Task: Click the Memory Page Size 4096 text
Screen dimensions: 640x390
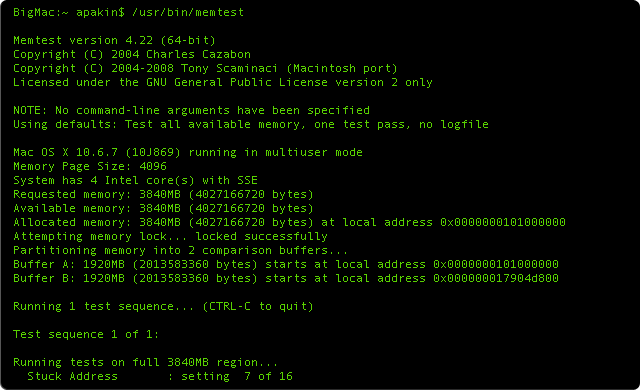Action: tap(90, 166)
